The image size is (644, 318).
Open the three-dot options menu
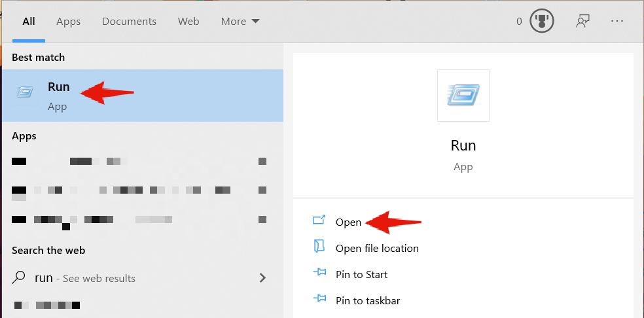point(617,21)
